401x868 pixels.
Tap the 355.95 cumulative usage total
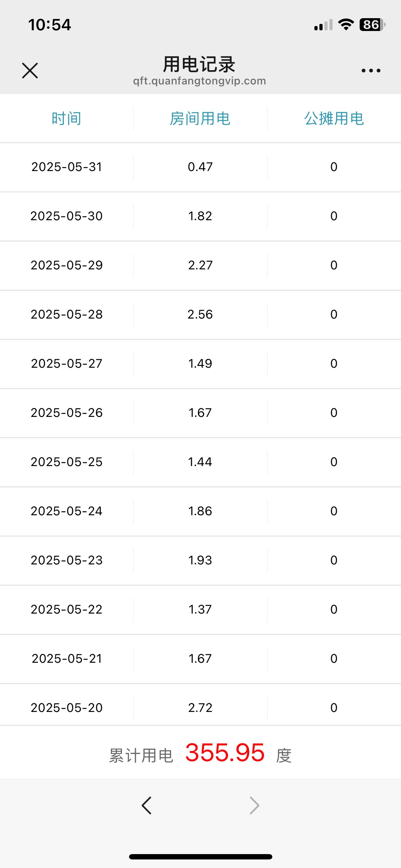225,753
